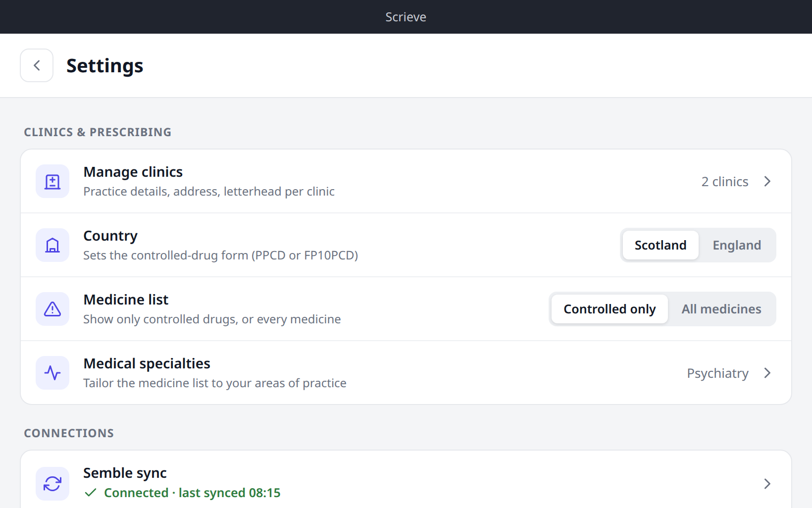Open Semble sync via its chevron
This screenshot has width=812, height=508.
point(767,484)
